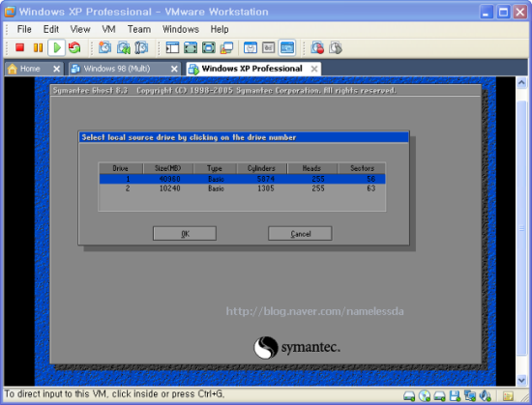Click the red Power Off button
The image size is (532, 405).
(x=19, y=47)
